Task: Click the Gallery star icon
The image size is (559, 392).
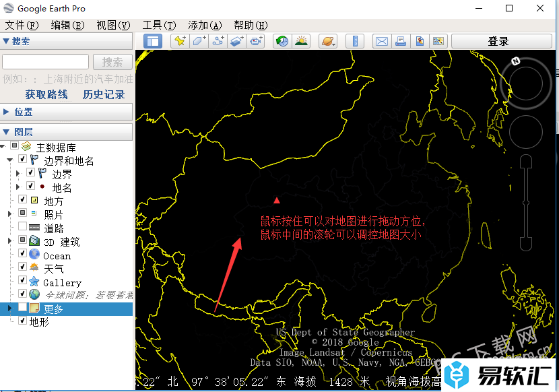Action: 34,282
